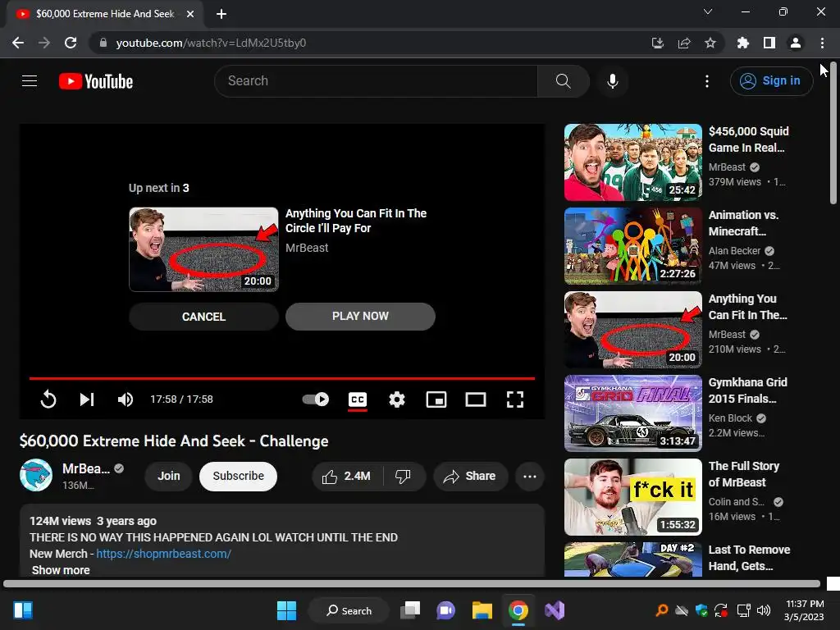
Task: Click the Sign in button
Action: click(771, 81)
